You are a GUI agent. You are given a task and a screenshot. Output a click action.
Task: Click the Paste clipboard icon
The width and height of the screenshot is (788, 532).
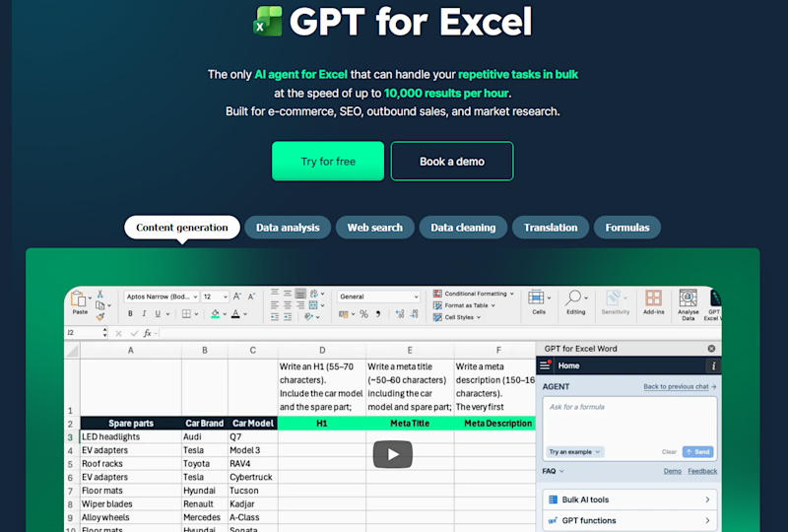[79, 299]
